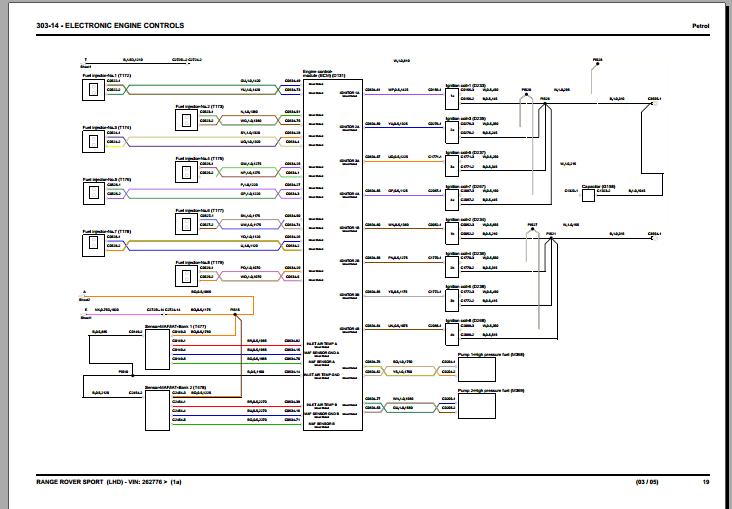
Task: Select the Fuel injector No.1 (T172) symbol box
Action: click(x=93, y=90)
